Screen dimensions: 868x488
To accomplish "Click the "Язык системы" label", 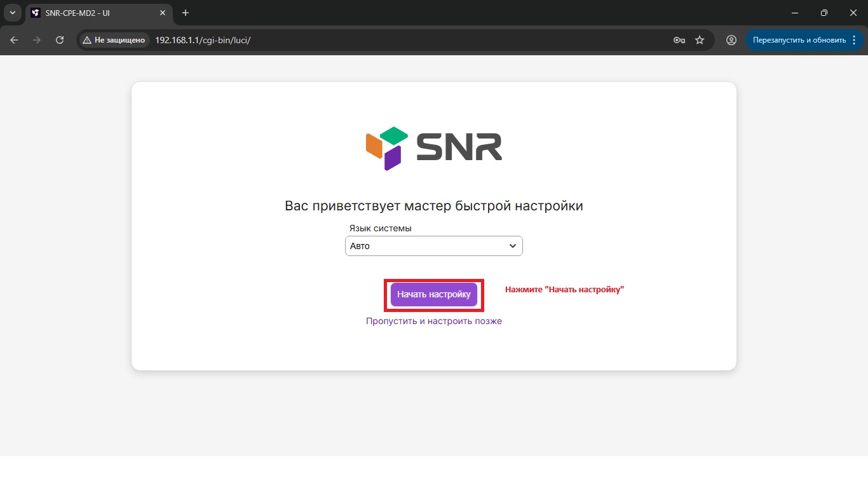I will tap(381, 228).
